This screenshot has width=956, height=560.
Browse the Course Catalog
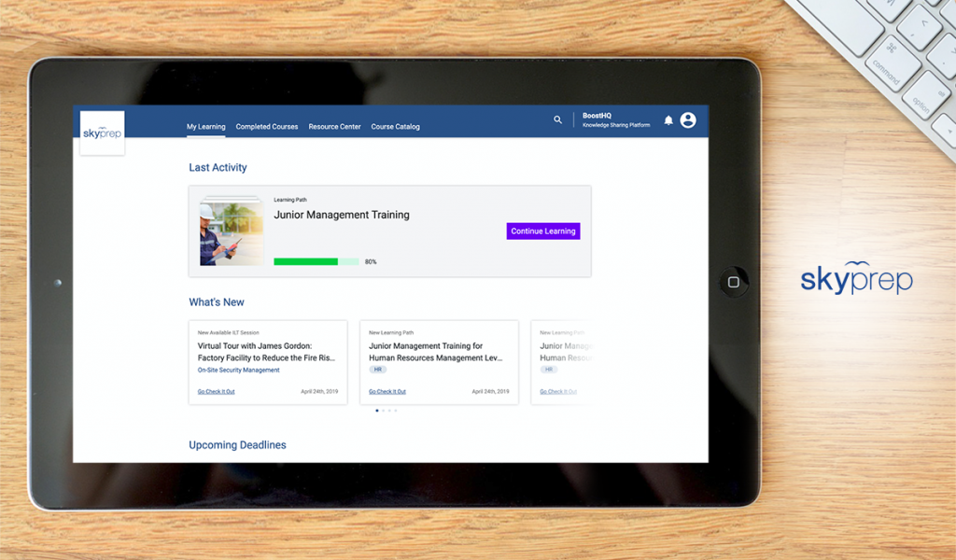pos(395,126)
